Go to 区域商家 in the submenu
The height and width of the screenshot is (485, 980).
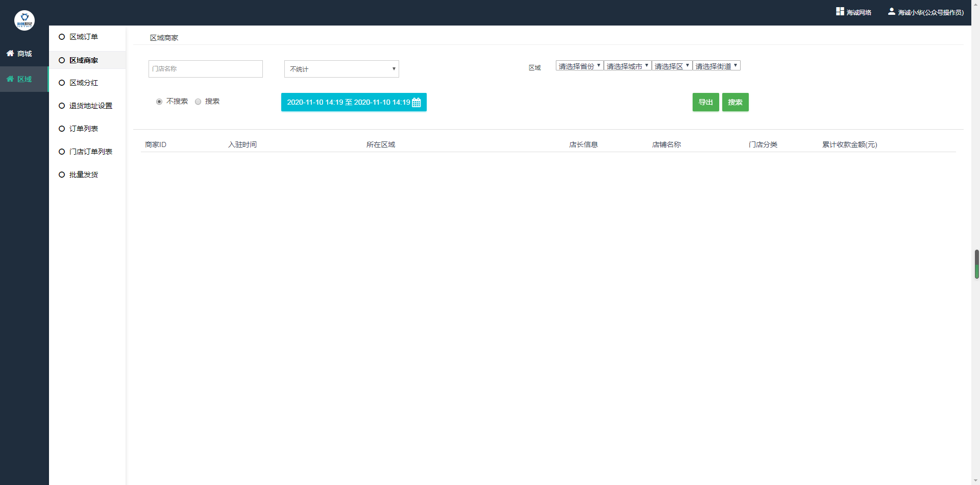84,60
